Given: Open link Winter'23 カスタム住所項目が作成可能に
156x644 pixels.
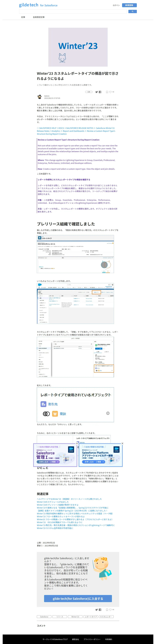Looking at the screenshot, I should pos(55,528).
